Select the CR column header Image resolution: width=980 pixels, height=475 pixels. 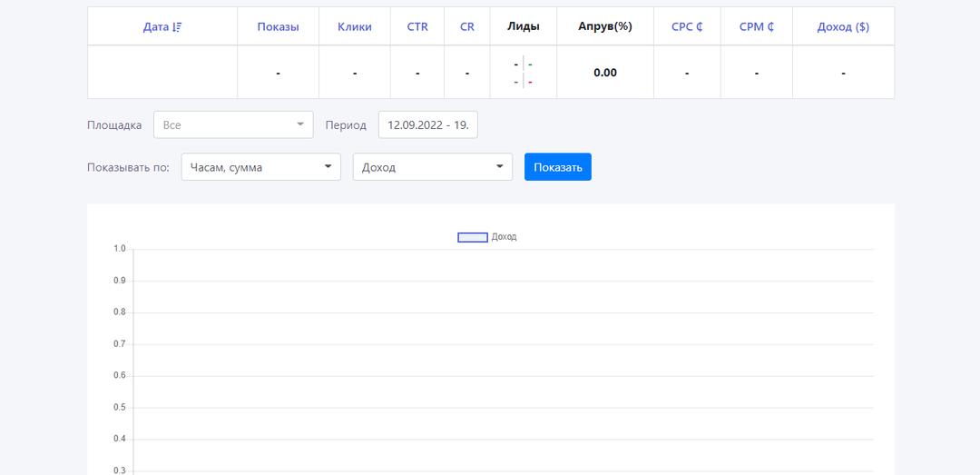click(466, 27)
